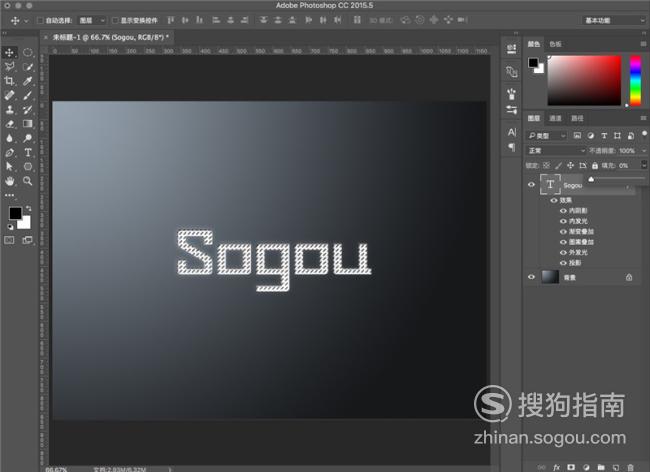650x472 pixels.
Task: Select the Polygonal Lasso tool
Action: [x=9, y=67]
